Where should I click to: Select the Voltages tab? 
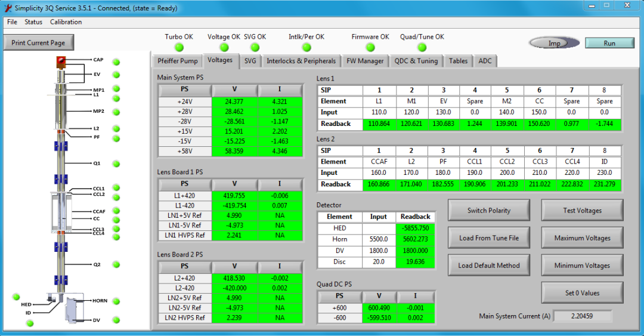point(219,60)
